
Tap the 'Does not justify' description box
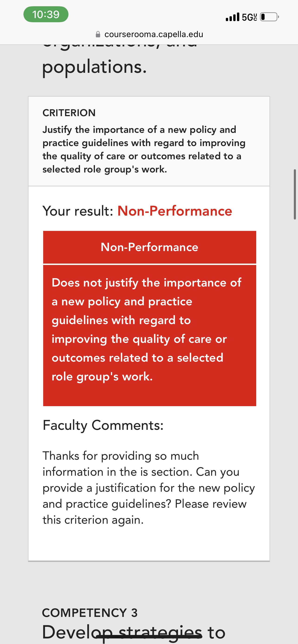(x=149, y=335)
